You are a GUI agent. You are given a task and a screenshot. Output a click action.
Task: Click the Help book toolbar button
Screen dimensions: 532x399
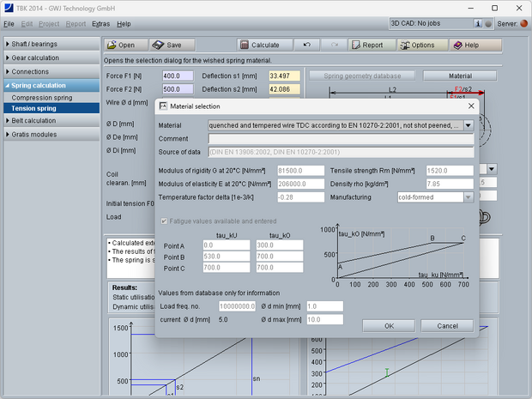click(466, 45)
